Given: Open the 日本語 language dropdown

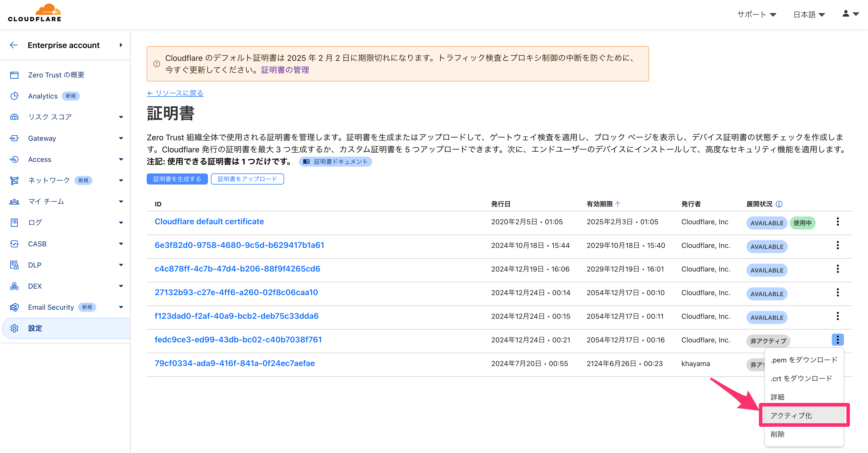Looking at the screenshot, I should point(809,15).
